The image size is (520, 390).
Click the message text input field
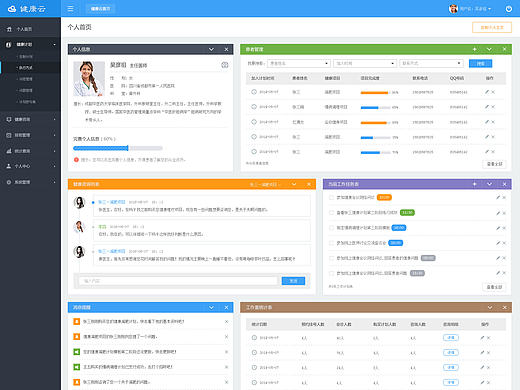(x=178, y=281)
